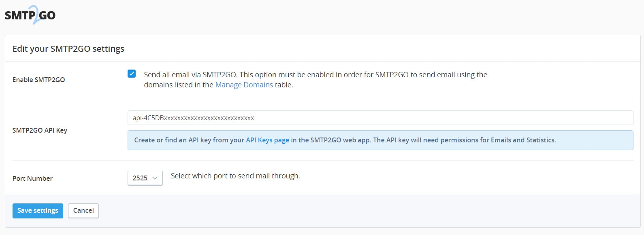This screenshot has width=644, height=235.
Task: Click the Edit your SMTP2GO settings heading
Action: [x=68, y=49]
